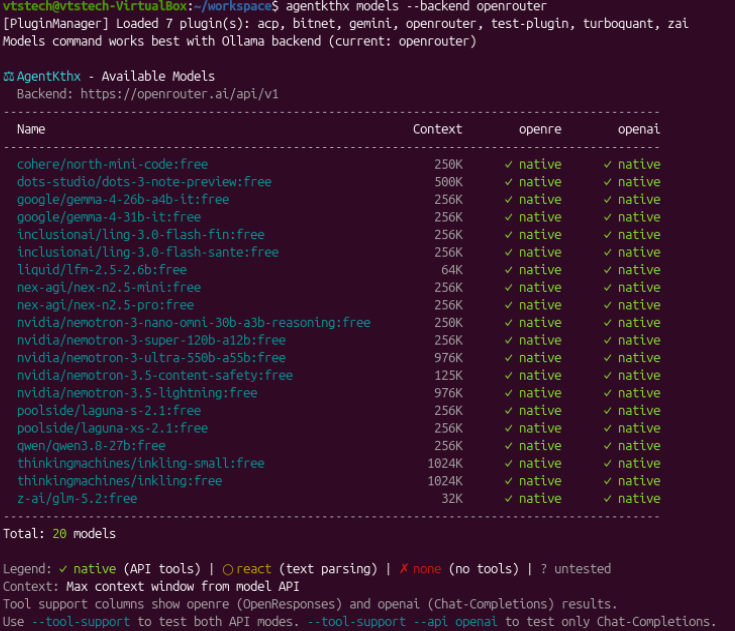Select nvidia/nemotron-3-super-120b-a12b:free model name
735x631 pixels.
151,340
